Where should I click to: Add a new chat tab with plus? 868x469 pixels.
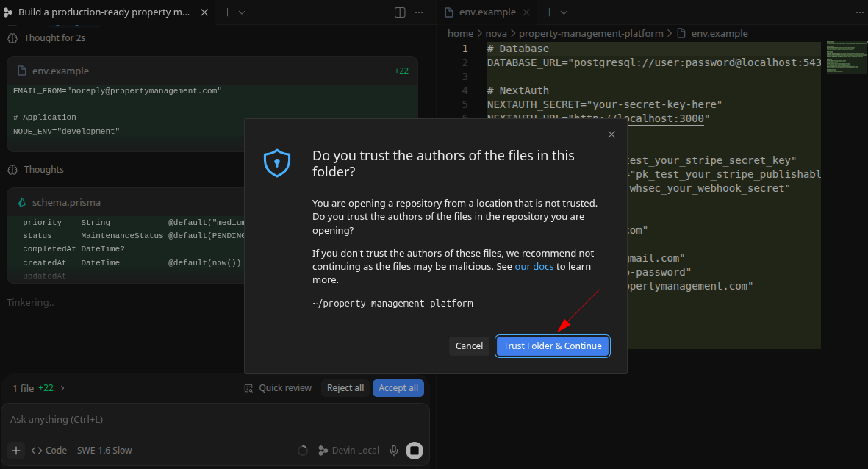click(227, 12)
